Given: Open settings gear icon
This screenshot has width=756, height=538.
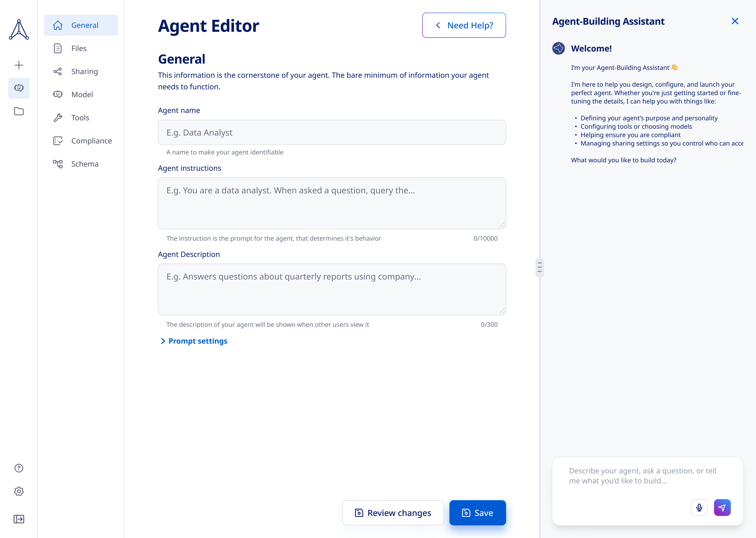Looking at the screenshot, I should pyautogui.click(x=19, y=491).
